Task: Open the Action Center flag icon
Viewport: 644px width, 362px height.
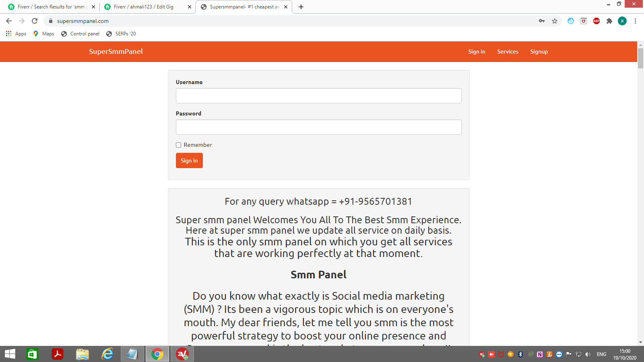Action: pyautogui.click(x=569, y=354)
